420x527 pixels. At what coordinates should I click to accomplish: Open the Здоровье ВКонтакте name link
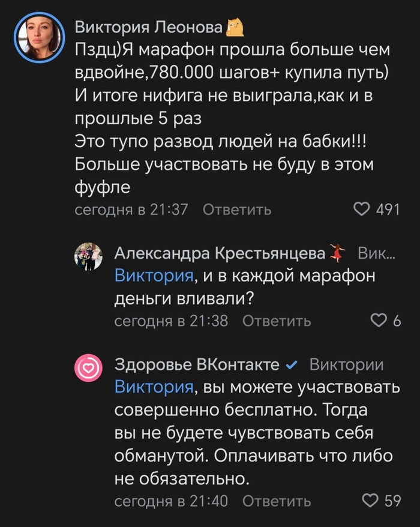coord(197,365)
